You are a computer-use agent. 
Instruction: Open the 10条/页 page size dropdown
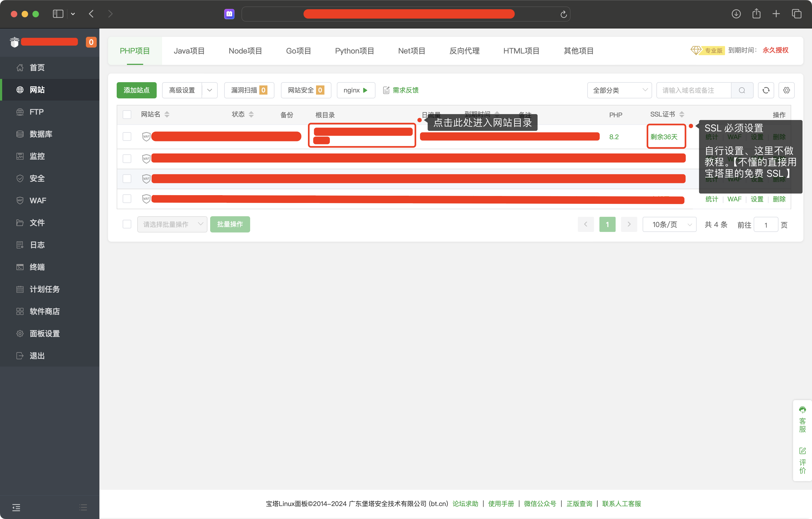coord(669,224)
